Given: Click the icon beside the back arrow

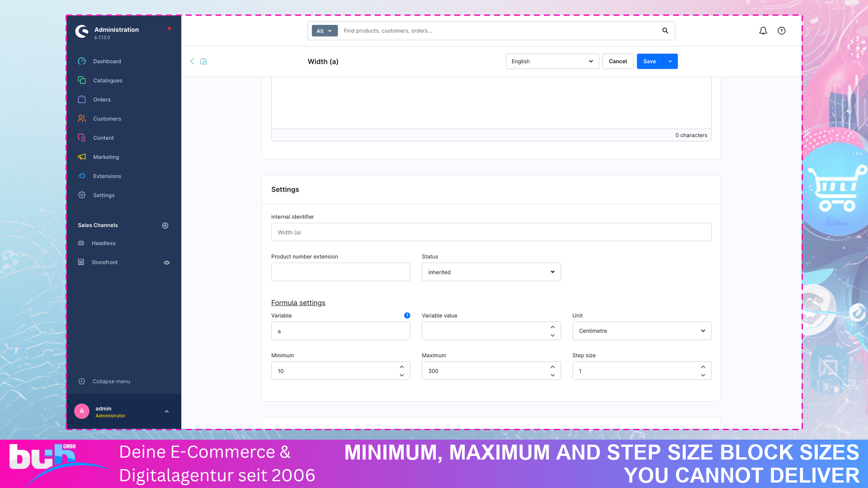Looking at the screenshot, I should (x=203, y=61).
